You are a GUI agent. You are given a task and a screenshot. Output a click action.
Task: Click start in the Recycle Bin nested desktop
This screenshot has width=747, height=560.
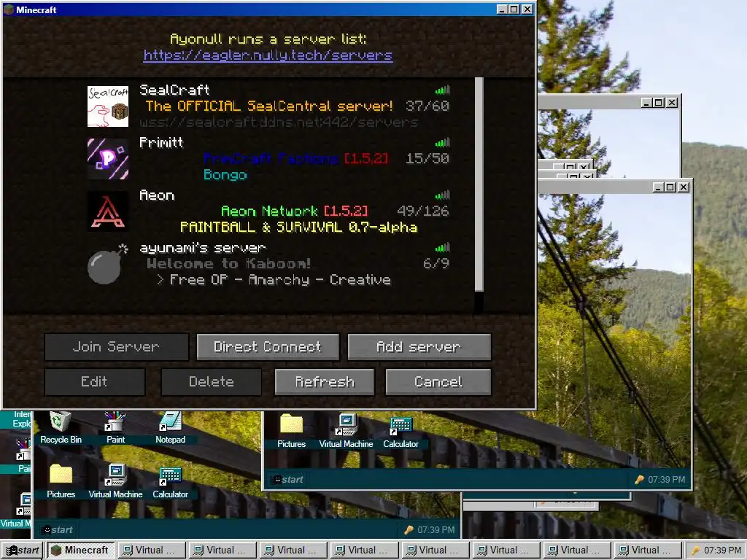tap(57, 530)
